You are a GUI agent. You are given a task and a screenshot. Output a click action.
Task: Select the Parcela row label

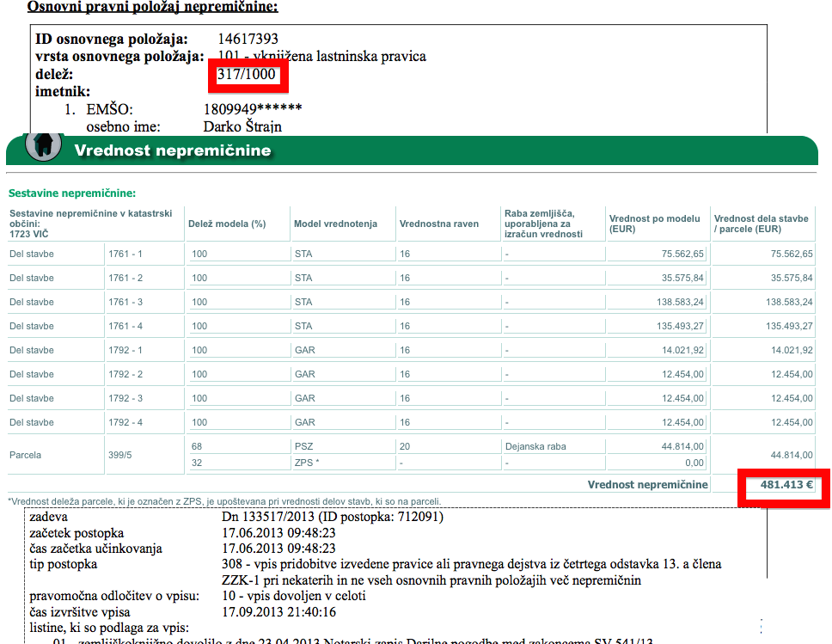tap(25, 455)
